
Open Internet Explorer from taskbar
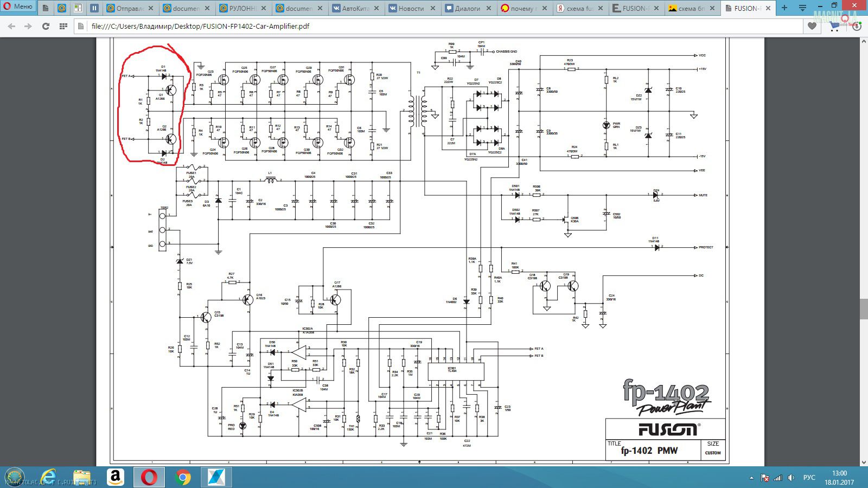48,478
